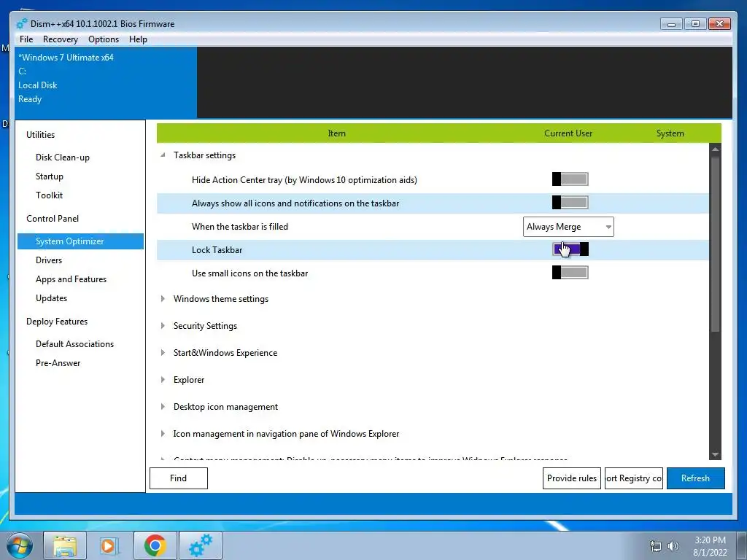Launch Windows Media Player from the taskbar
The width and height of the screenshot is (747, 560).
click(109, 545)
